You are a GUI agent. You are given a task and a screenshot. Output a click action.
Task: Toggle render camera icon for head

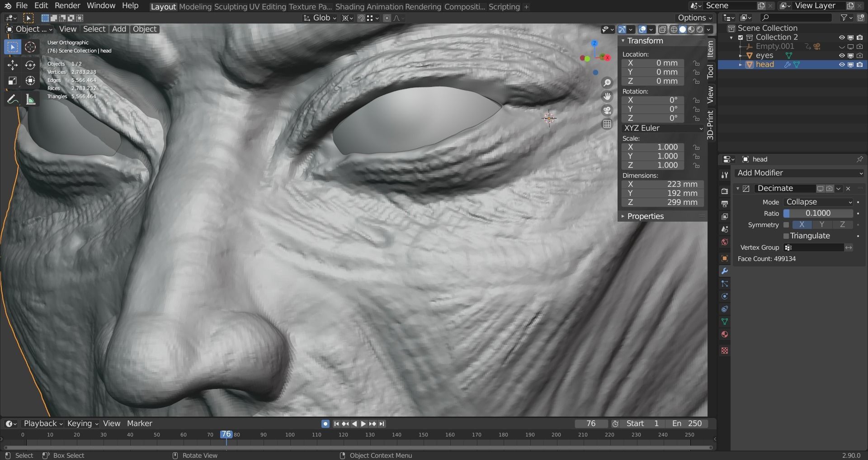tap(859, 65)
